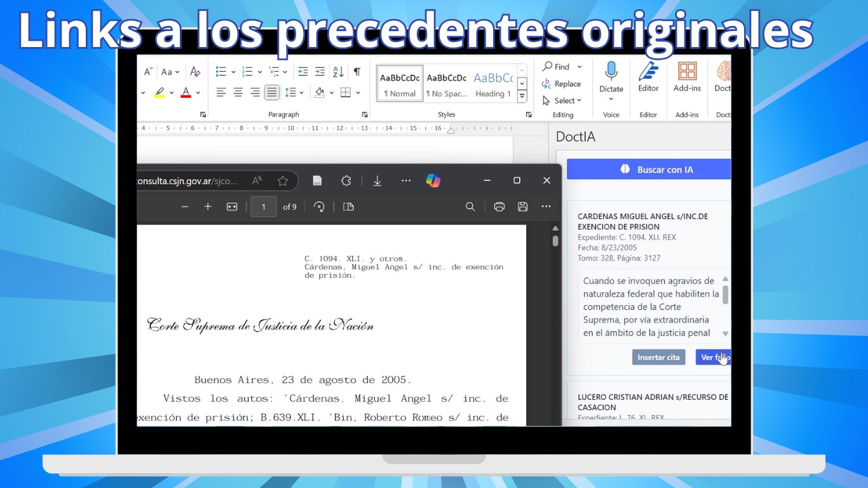Screen dimensions: 868x488
Task: Align text right
Action: (255, 93)
